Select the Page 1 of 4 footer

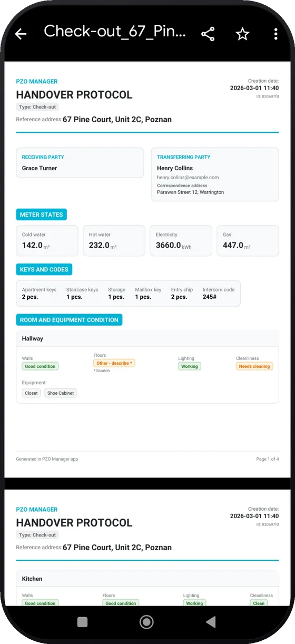pyautogui.click(x=268, y=459)
